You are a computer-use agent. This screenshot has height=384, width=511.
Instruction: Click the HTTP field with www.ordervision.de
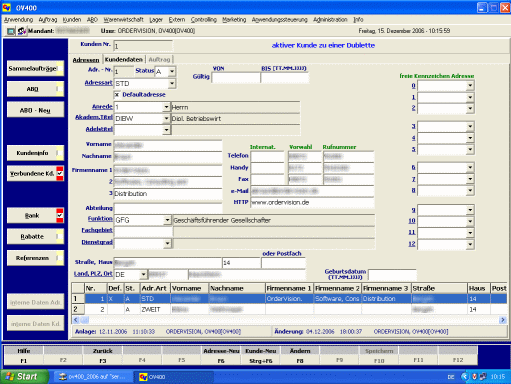pyautogui.click(x=312, y=202)
